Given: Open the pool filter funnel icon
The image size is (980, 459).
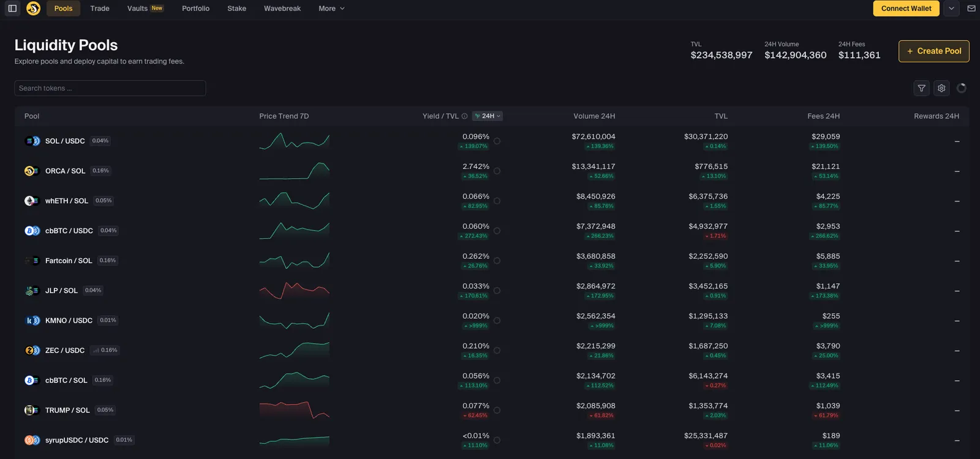Looking at the screenshot, I should pos(921,88).
